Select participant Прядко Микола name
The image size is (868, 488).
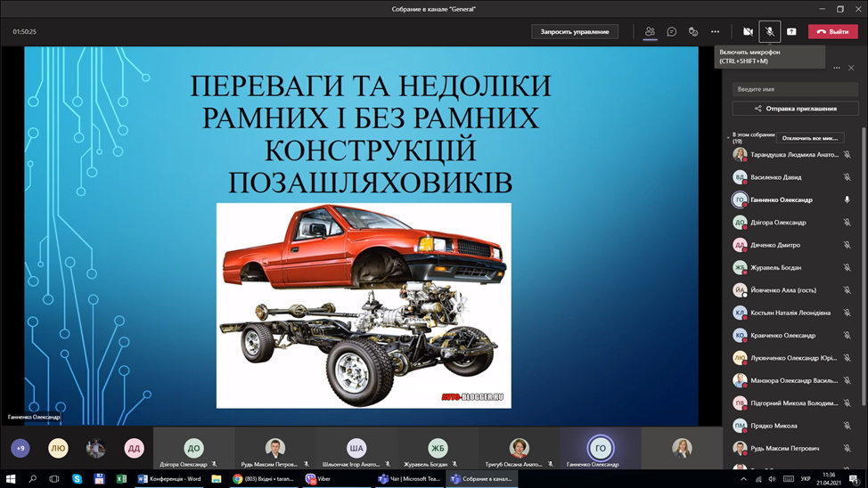774,426
